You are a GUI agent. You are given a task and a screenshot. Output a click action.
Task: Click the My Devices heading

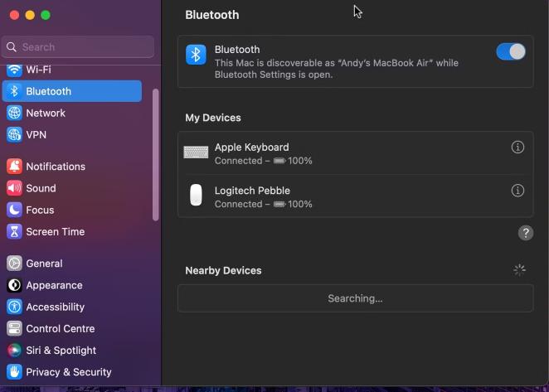pos(213,118)
